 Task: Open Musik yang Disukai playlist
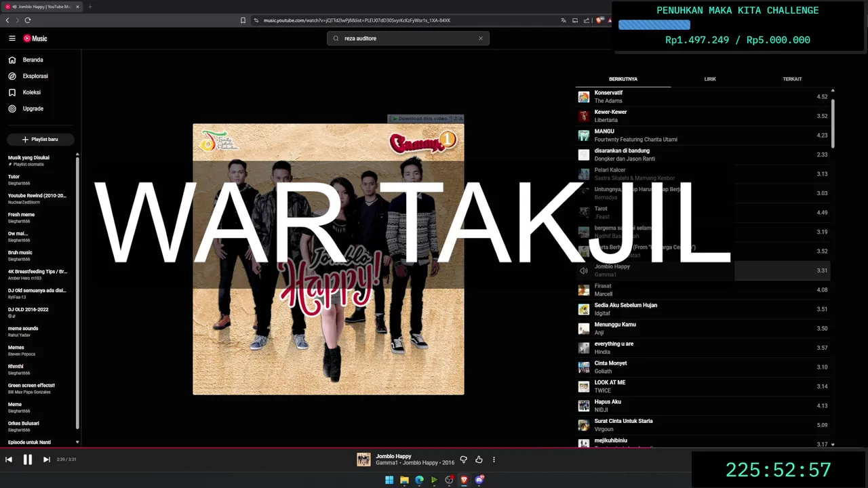click(38, 161)
